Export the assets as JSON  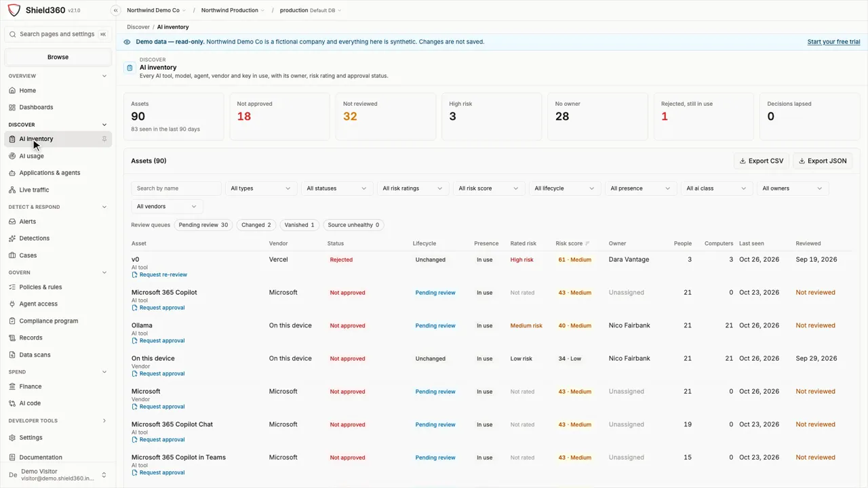[823, 161]
